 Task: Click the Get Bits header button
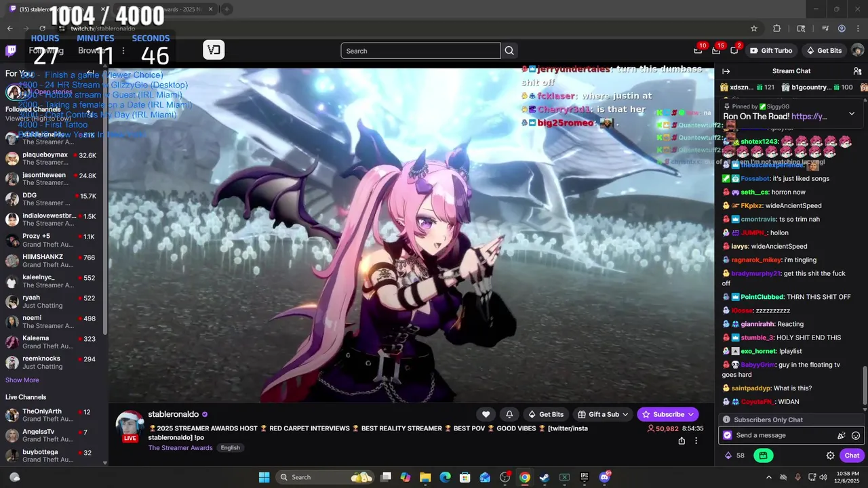[824, 51]
